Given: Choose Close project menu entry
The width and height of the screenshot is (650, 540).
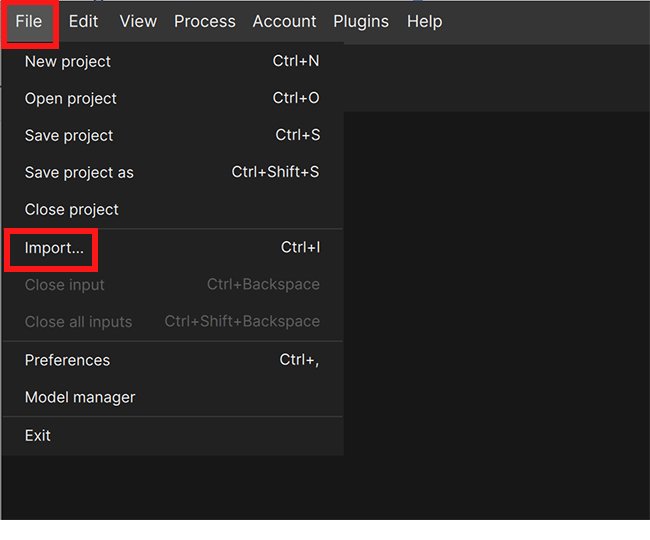Looking at the screenshot, I should pos(172,209).
